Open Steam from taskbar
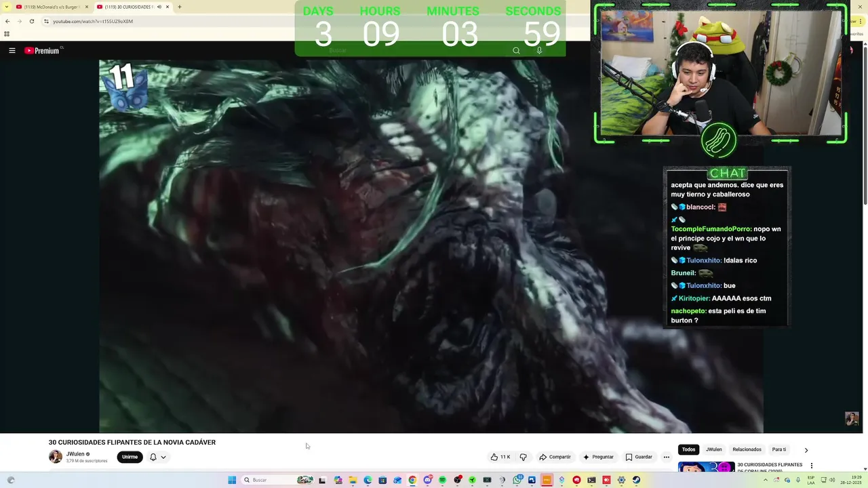The height and width of the screenshot is (488, 868). pos(636,480)
